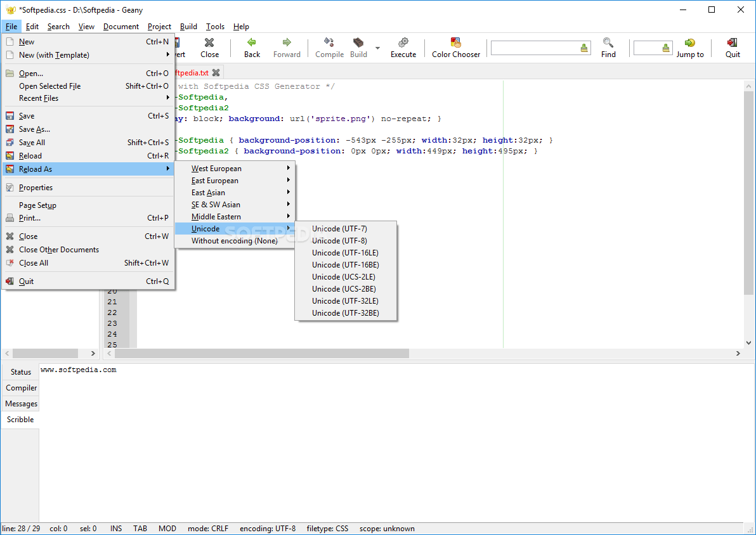Expand the West European encoding submenu
The height and width of the screenshot is (535, 756).
[235, 168]
